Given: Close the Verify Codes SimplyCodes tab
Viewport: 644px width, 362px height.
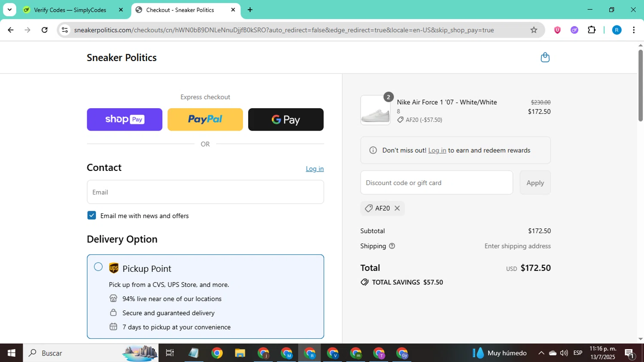Looking at the screenshot, I should point(121,10).
